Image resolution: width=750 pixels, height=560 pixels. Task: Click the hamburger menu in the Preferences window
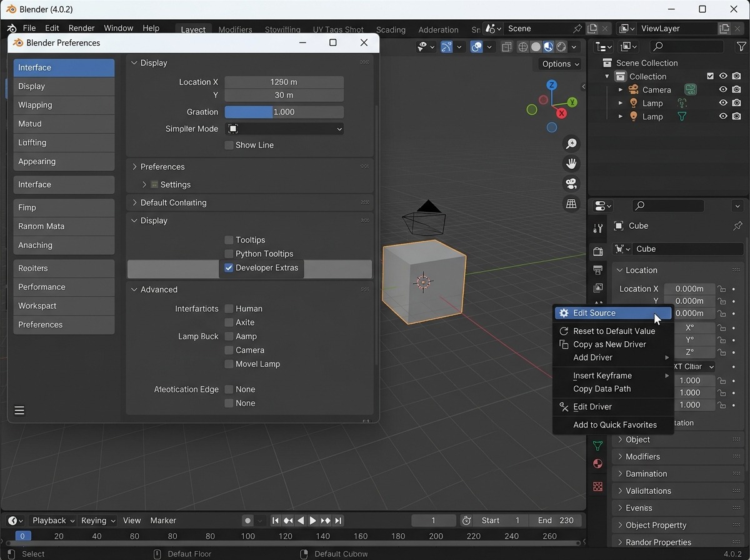tap(19, 411)
